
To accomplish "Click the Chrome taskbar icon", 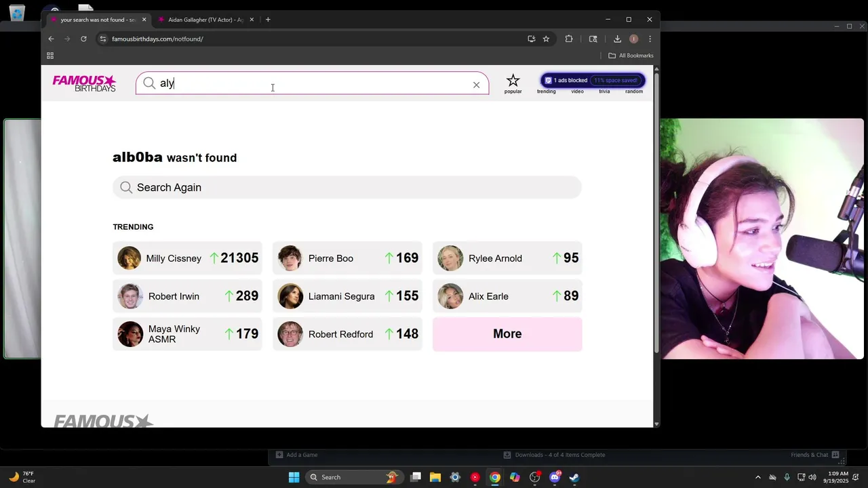I will 495,477.
